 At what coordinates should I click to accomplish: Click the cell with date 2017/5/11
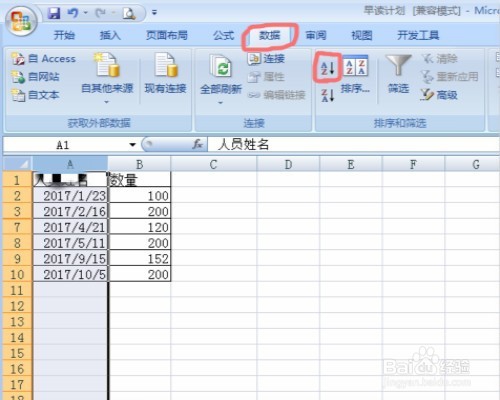(x=70, y=243)
